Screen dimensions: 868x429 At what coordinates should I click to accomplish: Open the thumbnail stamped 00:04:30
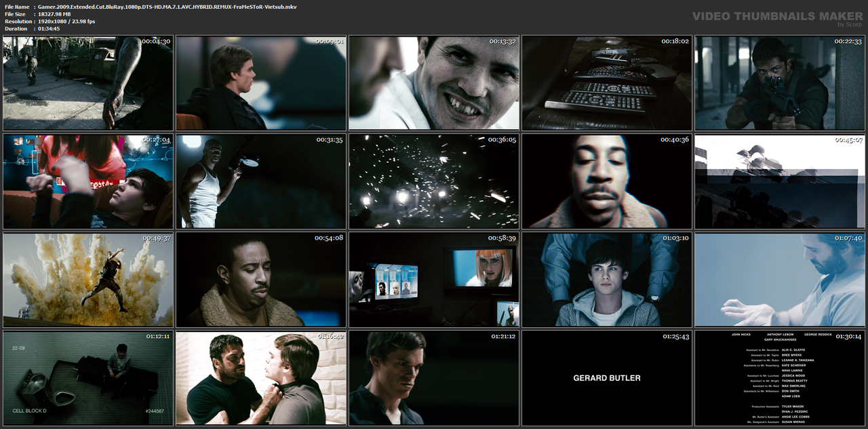coord(88,83)
